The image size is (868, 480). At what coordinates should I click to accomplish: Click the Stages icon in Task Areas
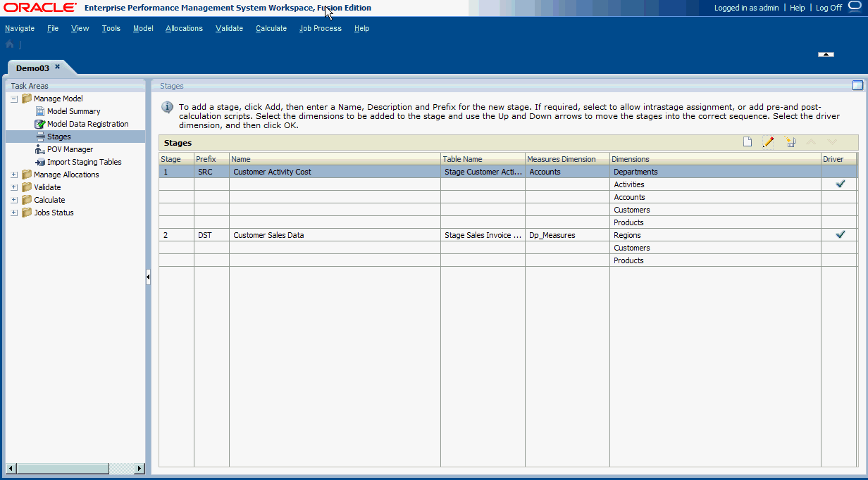coord(40,137)
